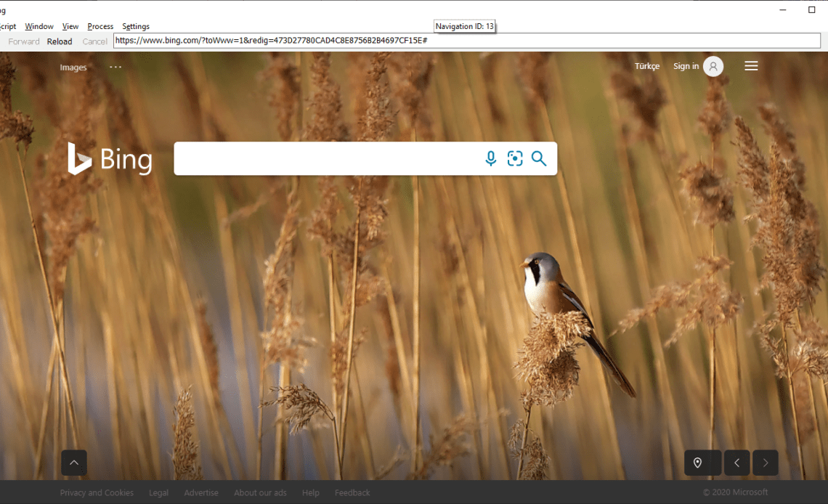This screenshot has width=828, height=504.
Task: Open Privacy and Cookies link
Action: click(97, 492)
